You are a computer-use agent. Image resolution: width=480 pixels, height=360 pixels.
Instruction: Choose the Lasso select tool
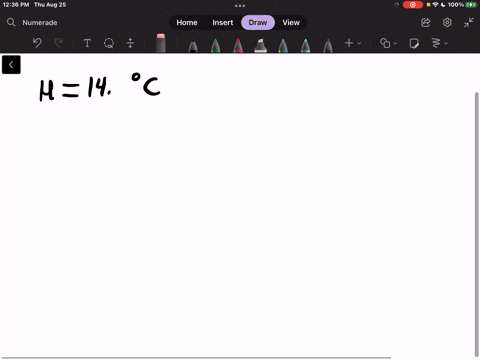pos(109,43)
